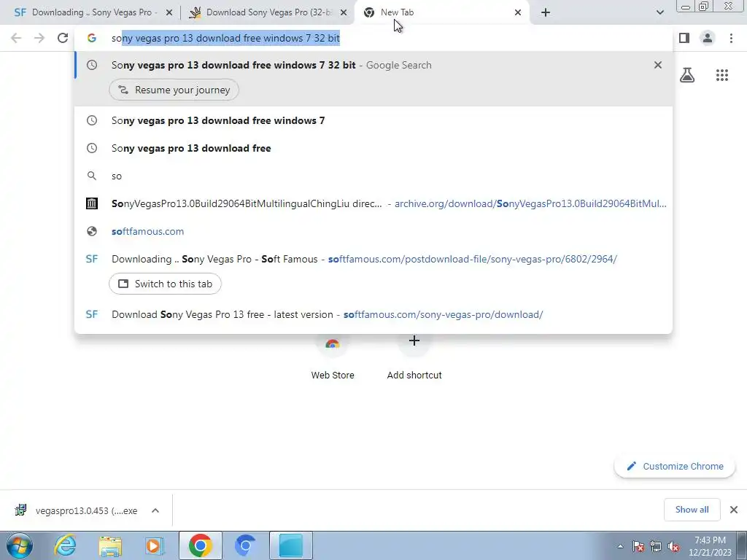Image resolution: width=747 pixels, height=560 pixels.
Task: Open the Windows Start menu
Action: (19, 545)
